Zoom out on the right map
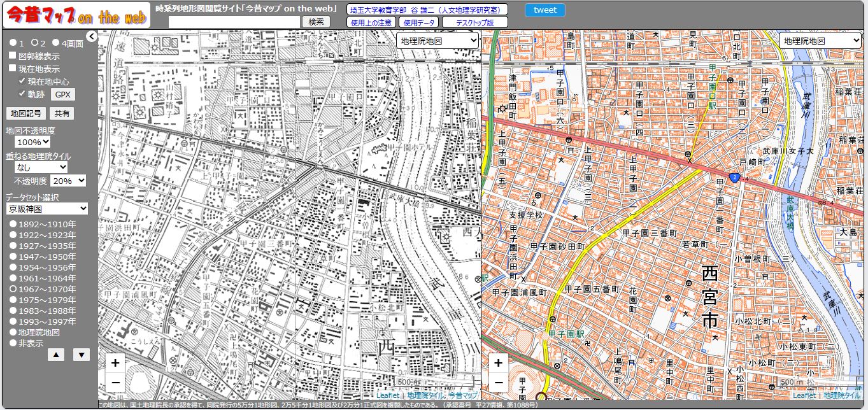Image resolution: width=868 pixels, height=410 pixels. click(x=498, y=382)
